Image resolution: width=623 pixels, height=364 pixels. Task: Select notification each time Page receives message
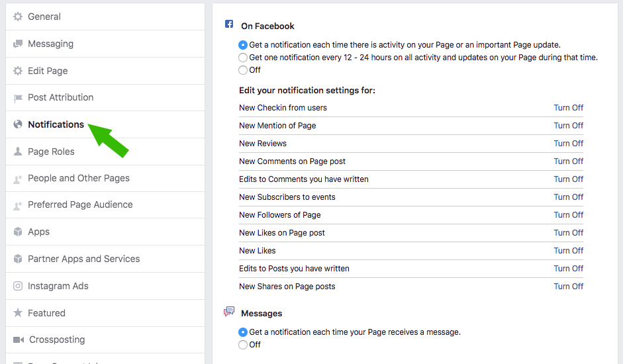click(x=243, y=332)
